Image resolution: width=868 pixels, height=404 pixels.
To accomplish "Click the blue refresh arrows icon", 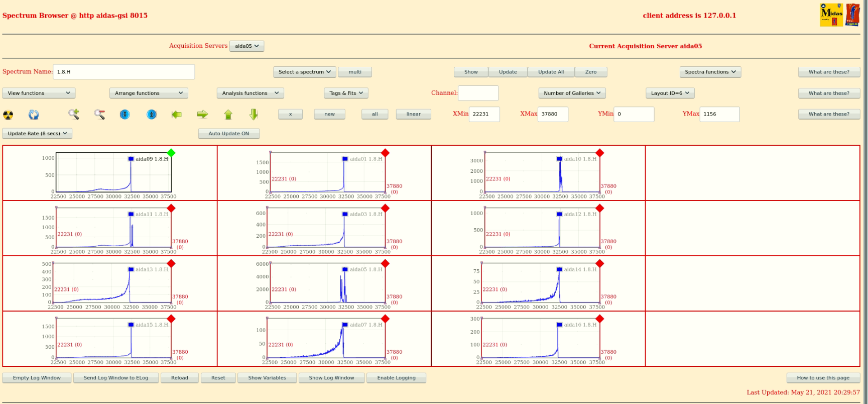I will tap(34, 115).
